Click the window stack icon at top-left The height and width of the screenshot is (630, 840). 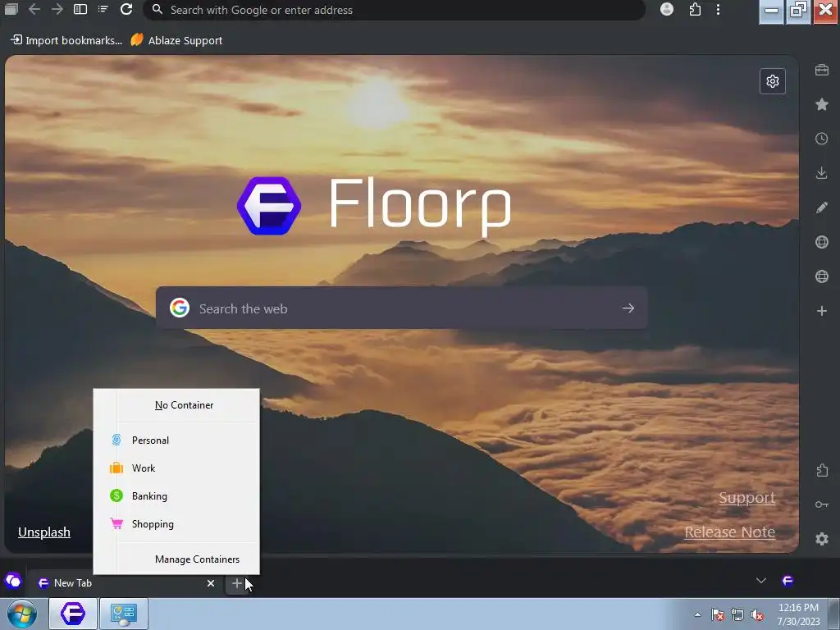(11, 9)
